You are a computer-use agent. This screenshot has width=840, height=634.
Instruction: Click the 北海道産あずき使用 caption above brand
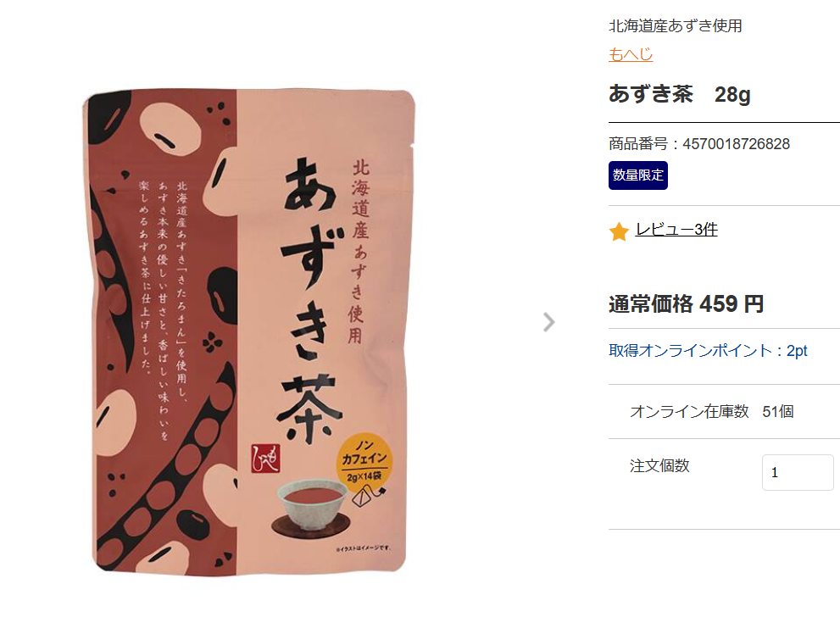pos(675,25)
